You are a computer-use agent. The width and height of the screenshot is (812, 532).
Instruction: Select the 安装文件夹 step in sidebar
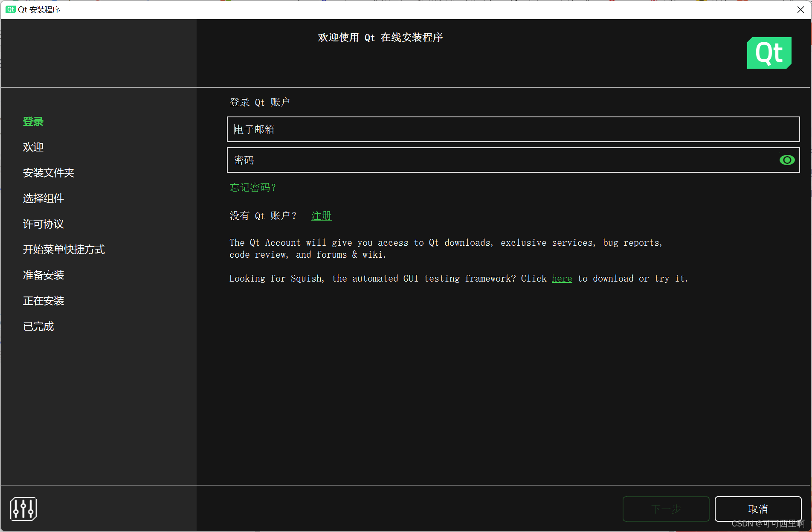click(49, 173)
